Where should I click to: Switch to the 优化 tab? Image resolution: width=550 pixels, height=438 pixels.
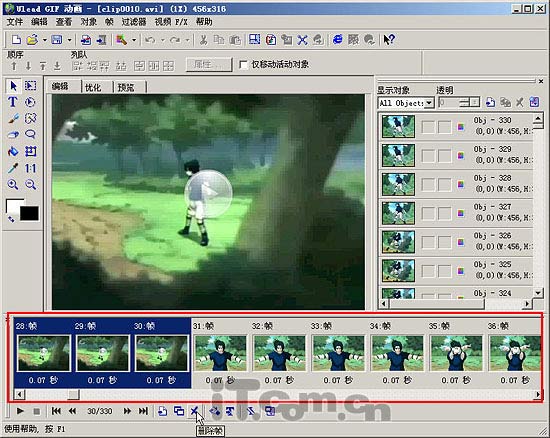pyautogui.click(x=94, y=87)
